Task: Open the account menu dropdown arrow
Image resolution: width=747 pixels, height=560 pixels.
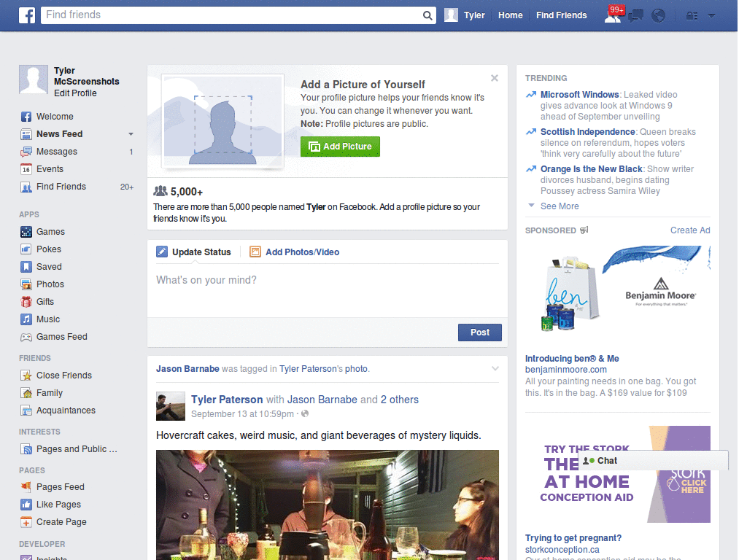Action: pyautogui.click(x=711, y=16)
